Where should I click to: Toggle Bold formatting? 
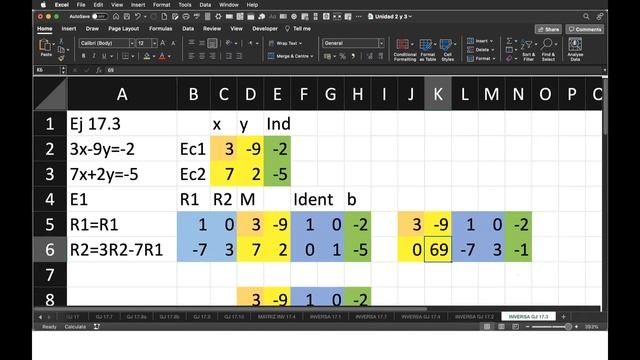83,56
